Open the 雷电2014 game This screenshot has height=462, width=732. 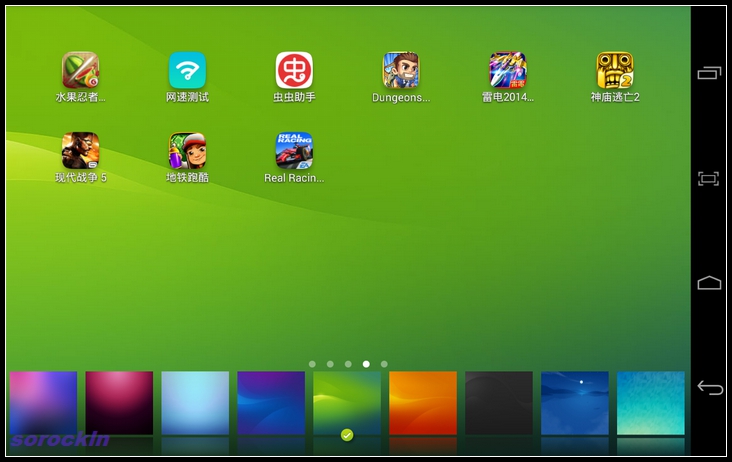508,71
